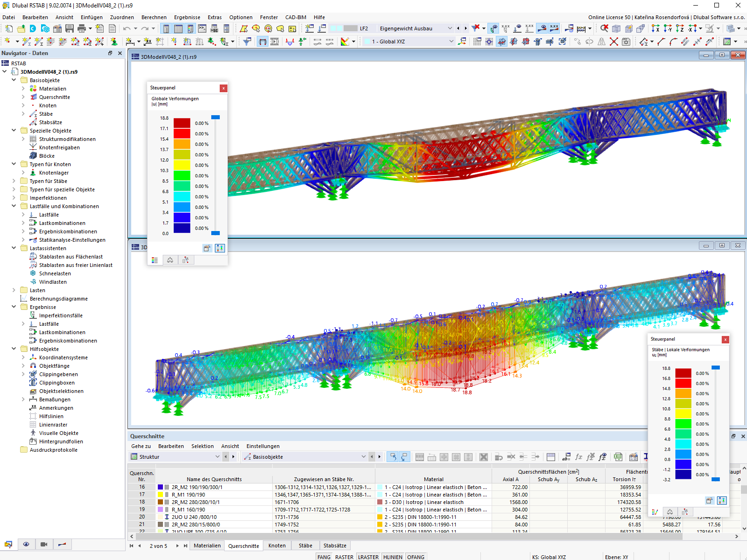Go to next table page arrow
The width and height of the screenshot is (747, 560).
[x=177, y=546]
